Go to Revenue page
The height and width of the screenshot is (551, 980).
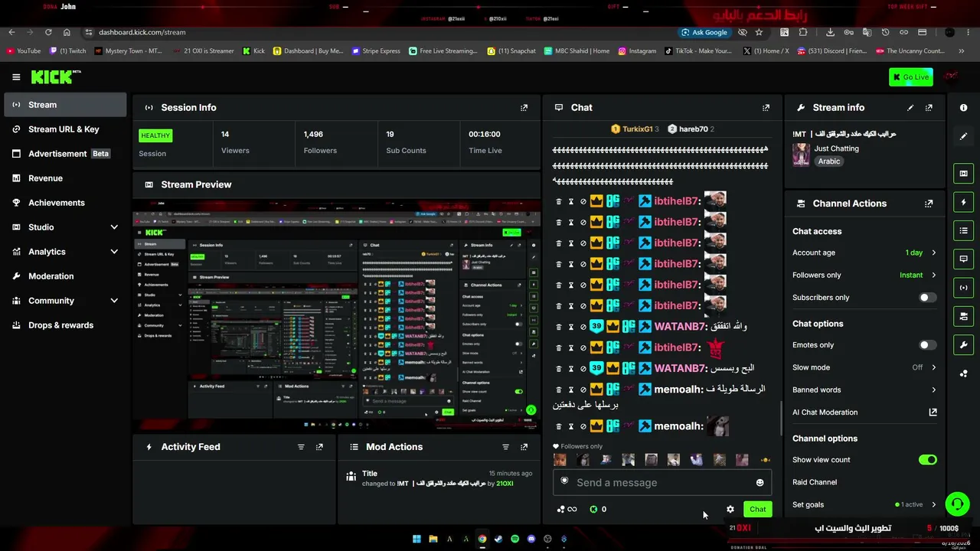[65, 178]
